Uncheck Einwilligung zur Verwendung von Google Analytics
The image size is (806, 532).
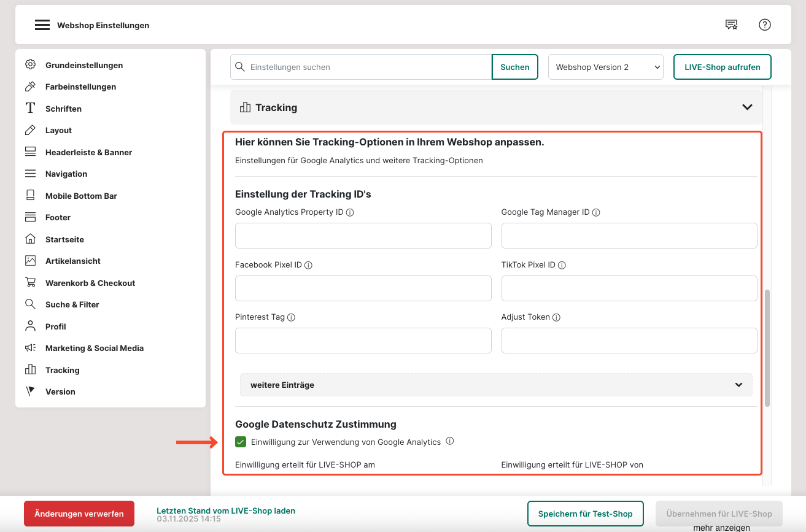coord(241,442)
